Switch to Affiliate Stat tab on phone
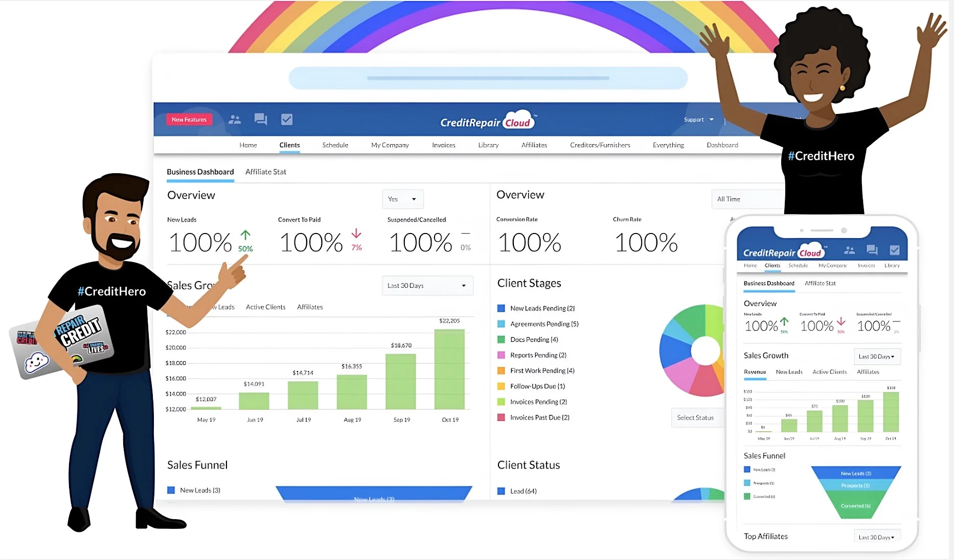Screen dimensions: 954x560 pos(820,283)
